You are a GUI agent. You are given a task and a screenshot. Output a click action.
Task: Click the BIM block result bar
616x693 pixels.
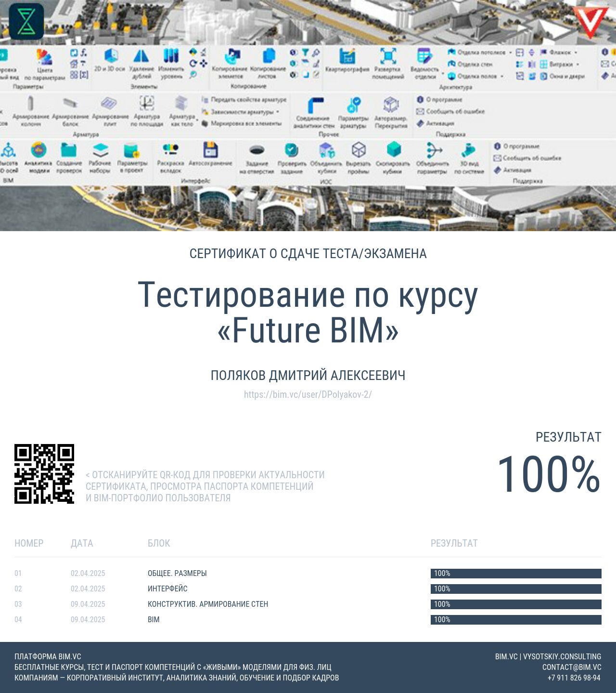tap(516, 619)
